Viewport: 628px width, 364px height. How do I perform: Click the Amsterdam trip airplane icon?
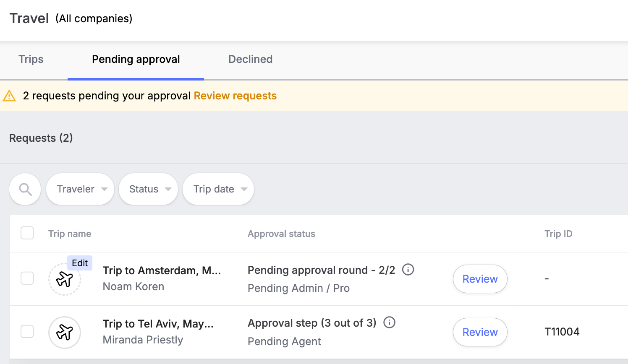click(x=65, y=279)
